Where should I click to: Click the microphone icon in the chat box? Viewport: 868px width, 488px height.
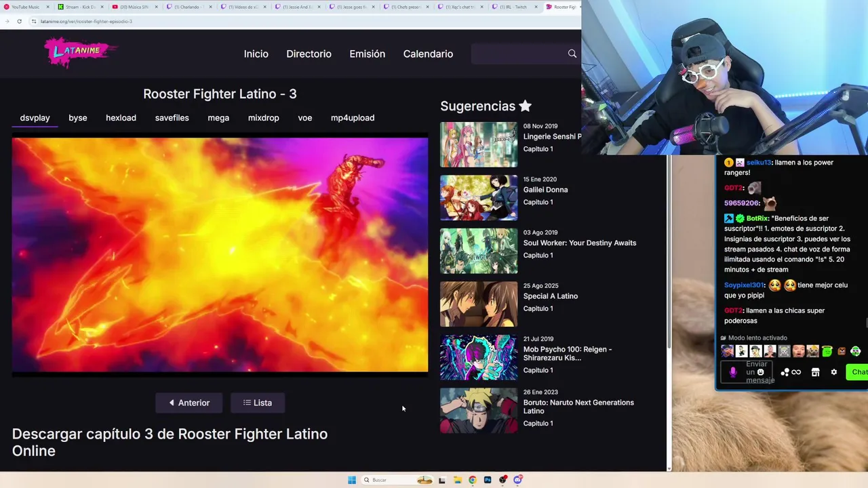point(733,372)
